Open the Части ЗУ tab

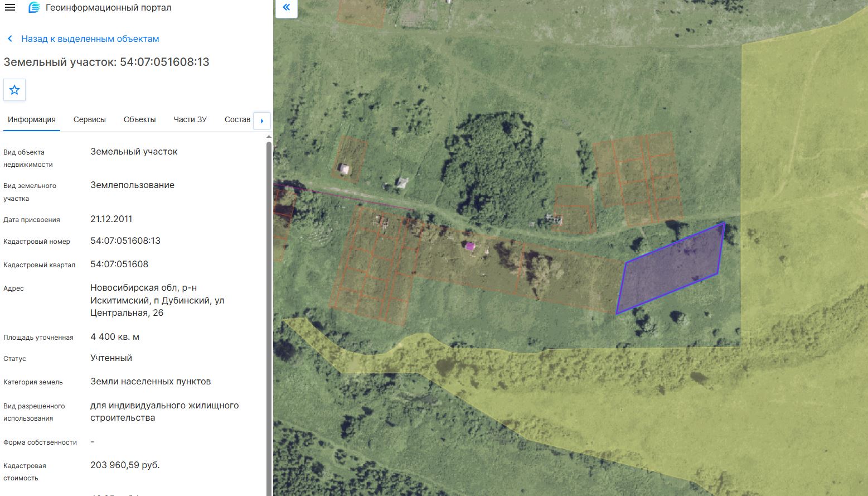point(190,119)
